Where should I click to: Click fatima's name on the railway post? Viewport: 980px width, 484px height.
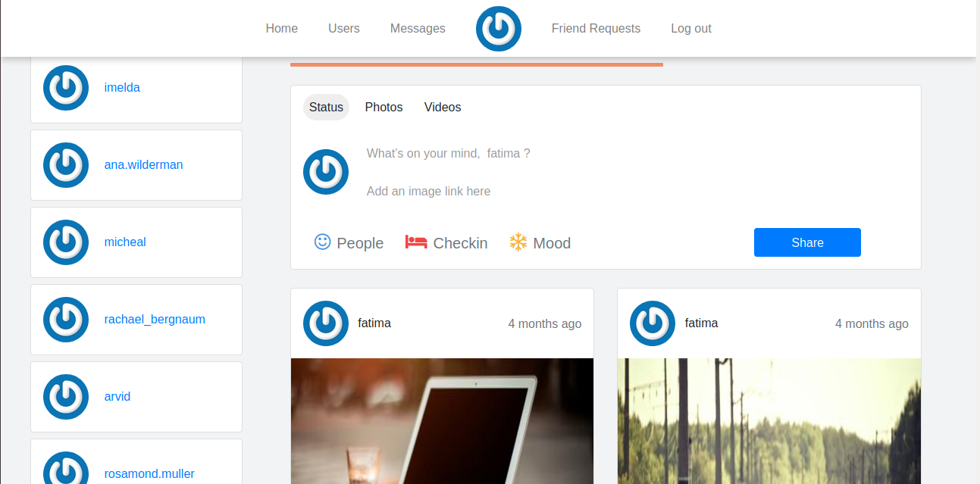[x=701, y=323]
